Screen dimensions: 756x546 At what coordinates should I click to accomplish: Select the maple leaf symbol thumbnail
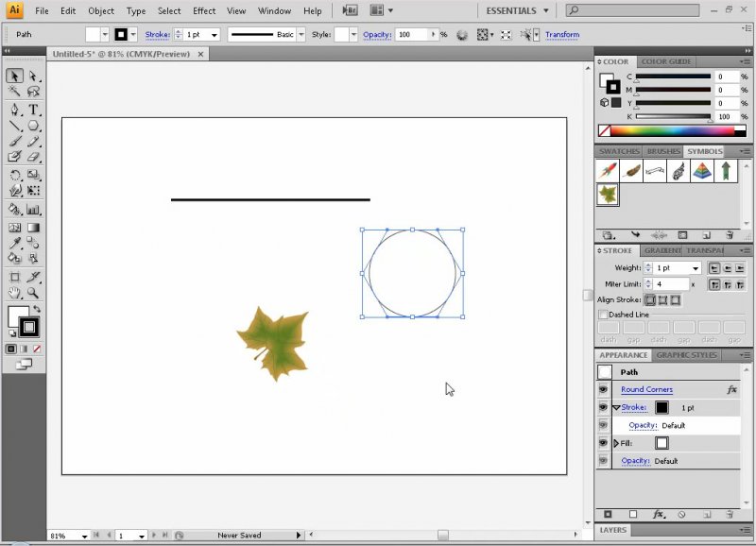pos(607,195)
